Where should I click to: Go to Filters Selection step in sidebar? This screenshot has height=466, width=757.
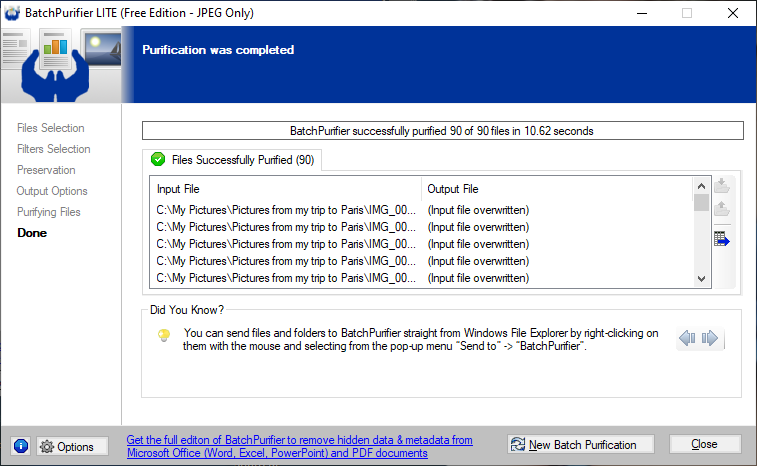(54, 149)
